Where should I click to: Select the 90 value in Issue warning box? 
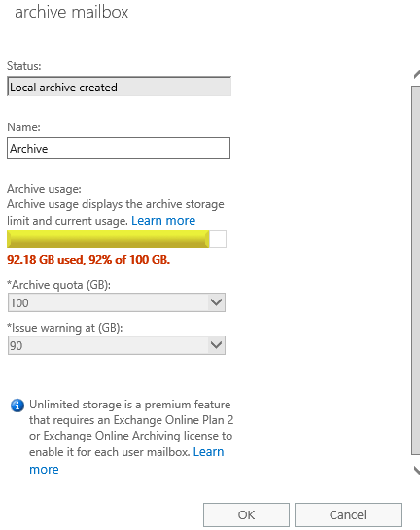point(16,346)
